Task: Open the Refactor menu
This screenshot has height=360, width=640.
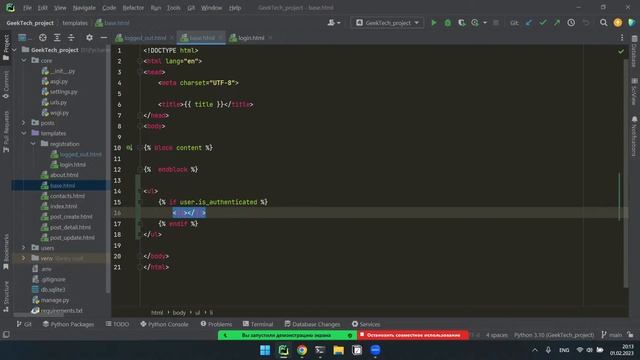Action: pyautogui.click(x=133, y=8)
